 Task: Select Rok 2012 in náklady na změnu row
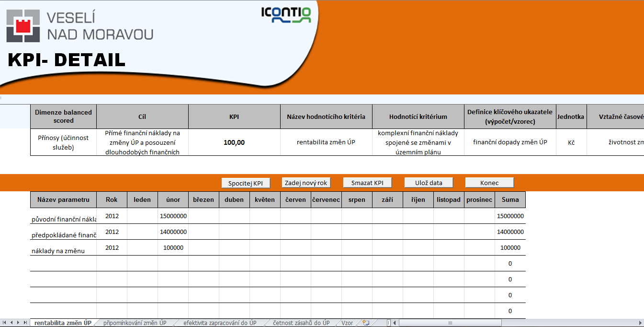pos(112,248)
